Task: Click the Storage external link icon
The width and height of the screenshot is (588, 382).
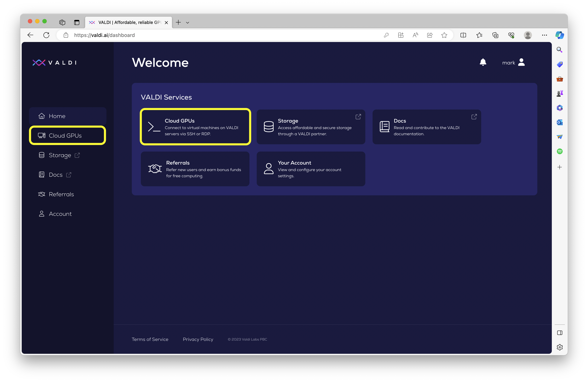Action: click(358, 117)
